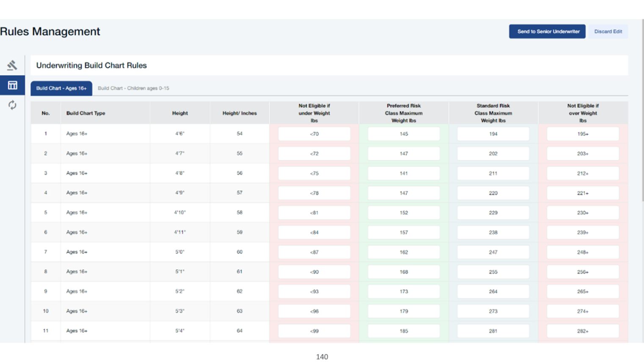
Task: Open the gavel rules icon in sidebar
Action: (x=12, y=65)
